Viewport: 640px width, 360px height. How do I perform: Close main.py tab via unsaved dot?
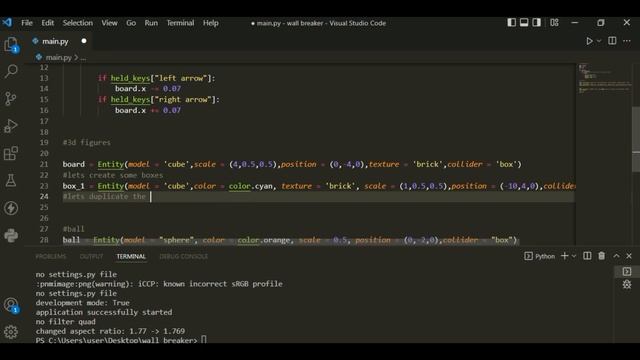click(84, 41)
